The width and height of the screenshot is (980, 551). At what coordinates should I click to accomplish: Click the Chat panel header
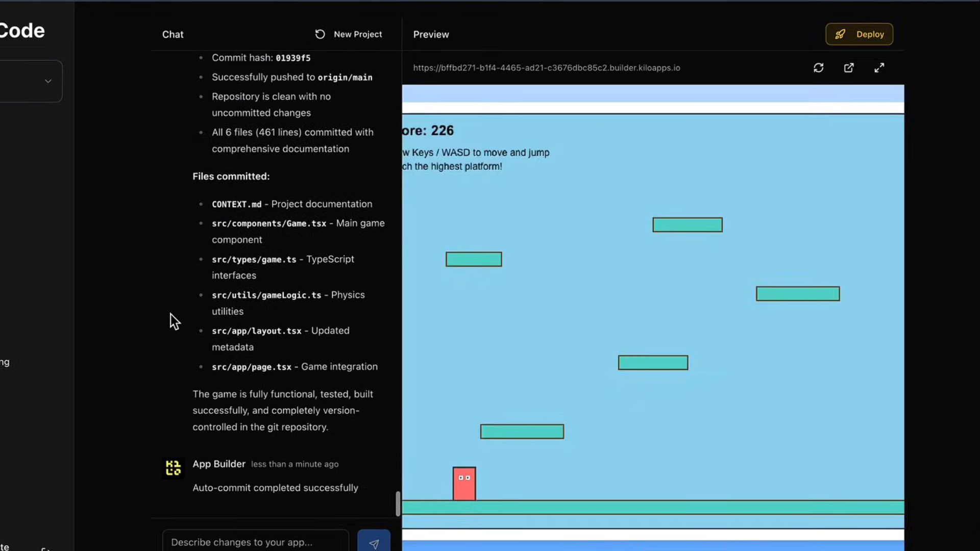click(x=173, y=34)
